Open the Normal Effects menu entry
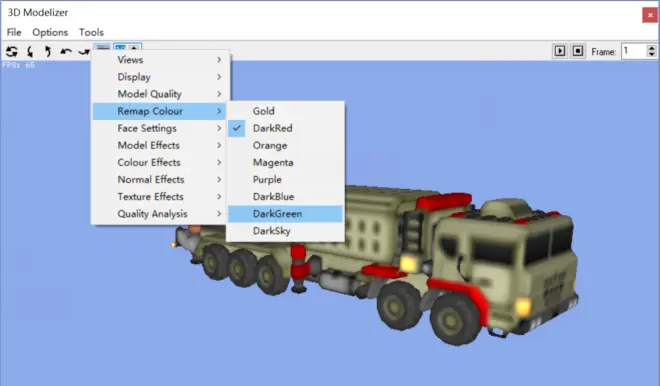This screenshot has width=660, height=386. click(x=160, y=179)
